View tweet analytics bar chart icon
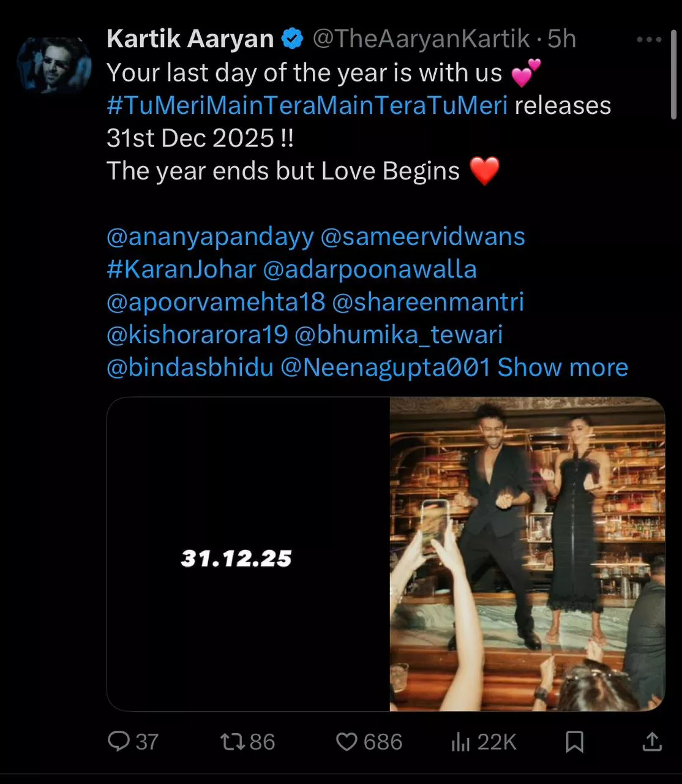This screenshot has height=784, width=682. [460, 742]
